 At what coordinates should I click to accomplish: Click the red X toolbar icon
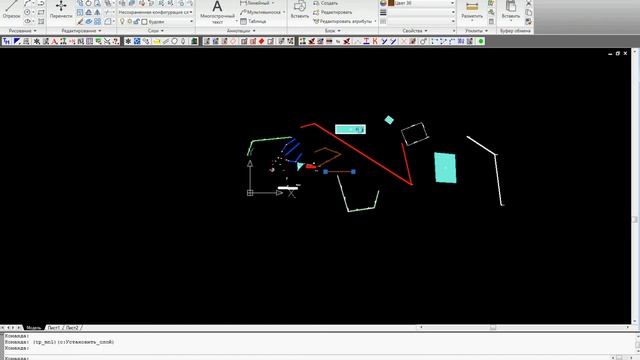click(x=403, y=41)
